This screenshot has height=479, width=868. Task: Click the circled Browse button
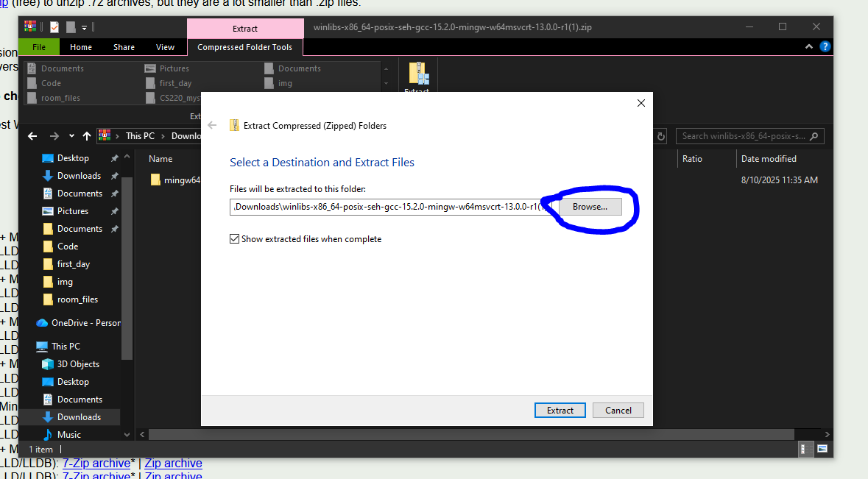[x=590, y=207]
